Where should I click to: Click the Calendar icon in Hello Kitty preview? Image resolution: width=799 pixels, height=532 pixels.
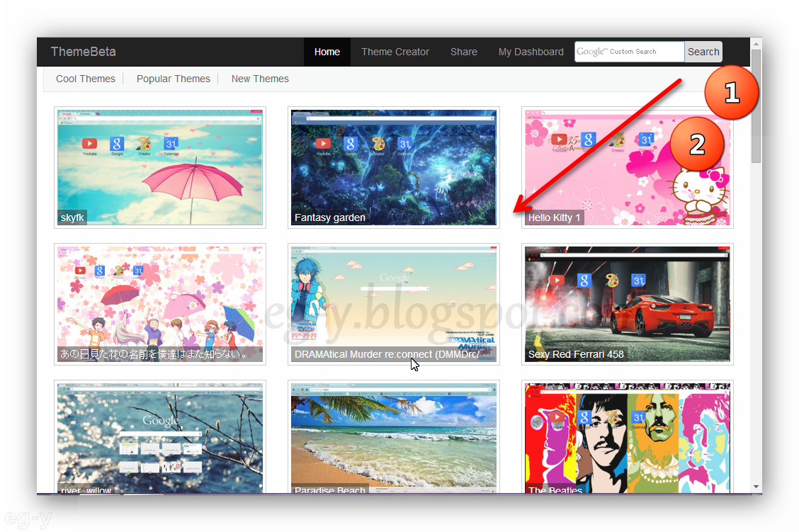647,140
